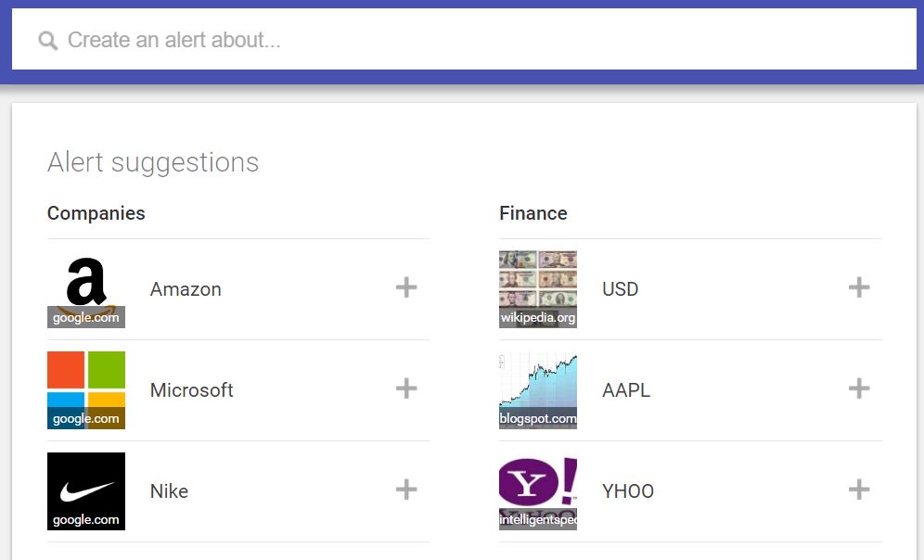Select the Microsoft logo thumbnail

tap(86, 390)
